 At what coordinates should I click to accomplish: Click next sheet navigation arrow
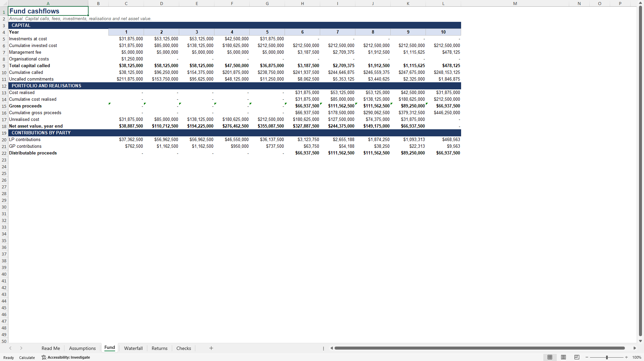[x=21, y=348]
